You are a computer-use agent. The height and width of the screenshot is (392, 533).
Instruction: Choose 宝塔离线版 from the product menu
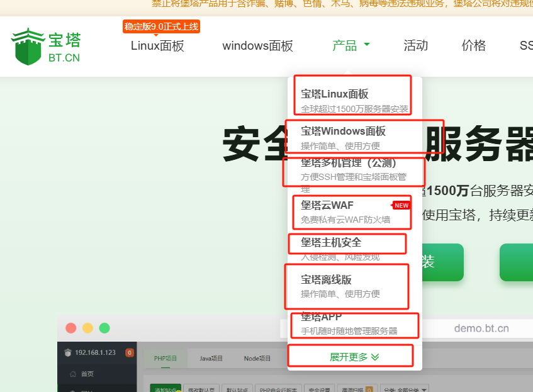coord(326,279)
